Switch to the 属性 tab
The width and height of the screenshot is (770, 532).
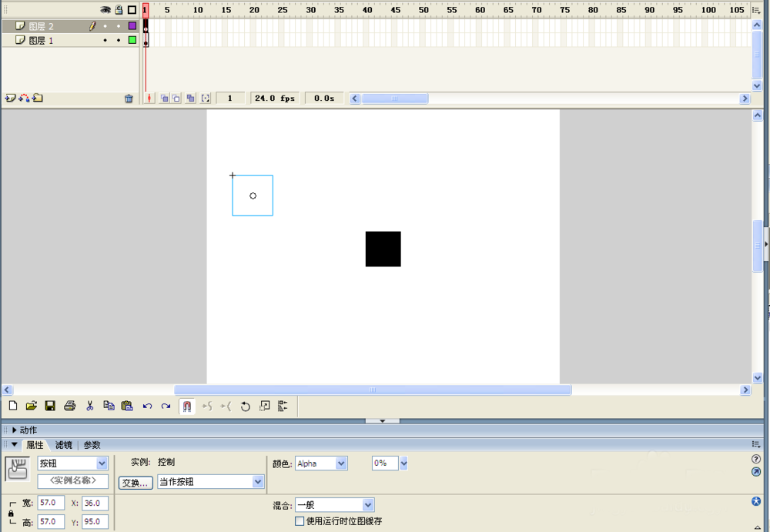pyautogui.click(x=35, y=445)
